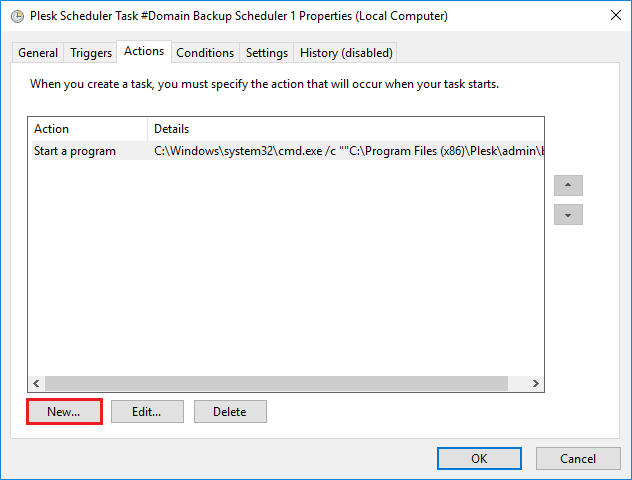The height and width of the screenshot is (480, 632).
Task: Cancel the task properties dialog
Action: (578, 458)
